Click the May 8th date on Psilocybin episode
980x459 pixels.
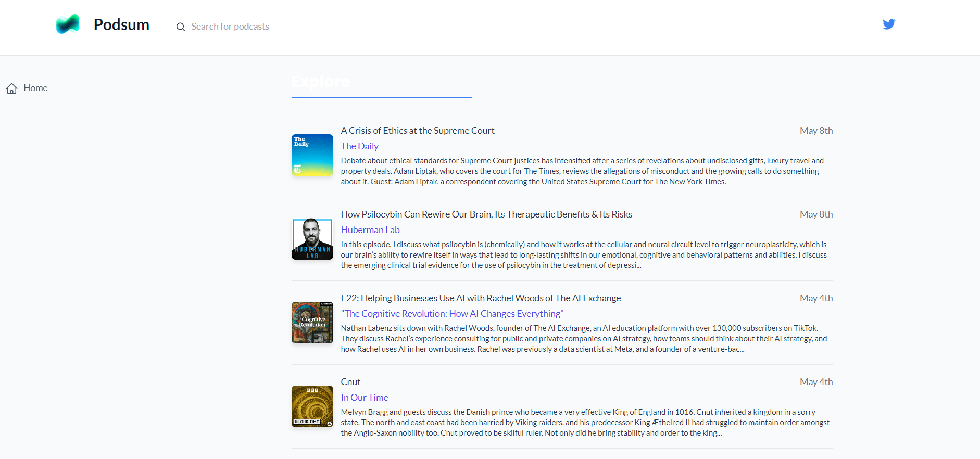[x=816, y=214]
